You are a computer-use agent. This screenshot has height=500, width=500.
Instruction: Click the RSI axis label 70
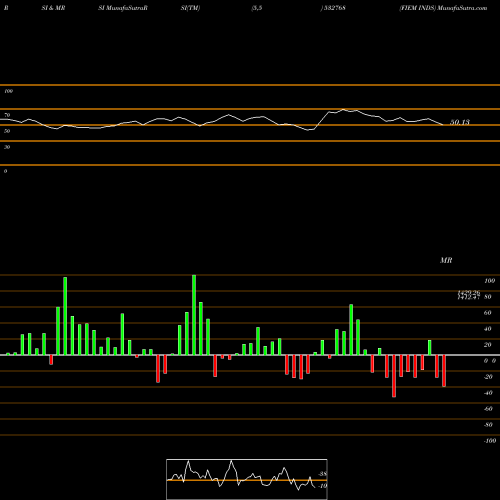[x=7, y=115]
